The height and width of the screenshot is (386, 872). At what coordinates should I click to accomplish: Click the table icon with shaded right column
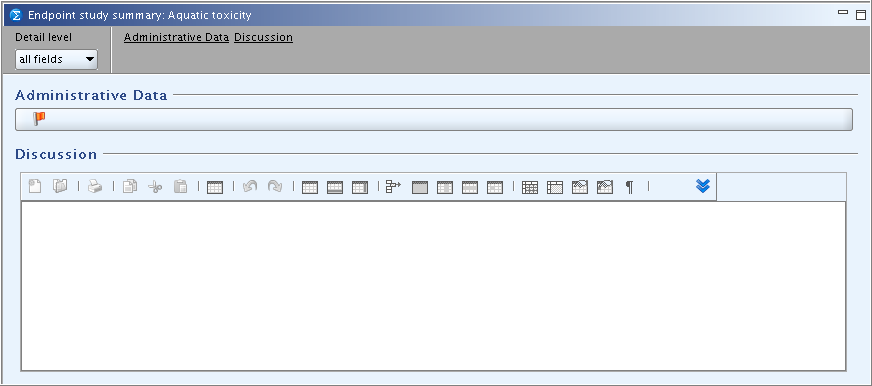pyautogui.click(x=360, y=187)
